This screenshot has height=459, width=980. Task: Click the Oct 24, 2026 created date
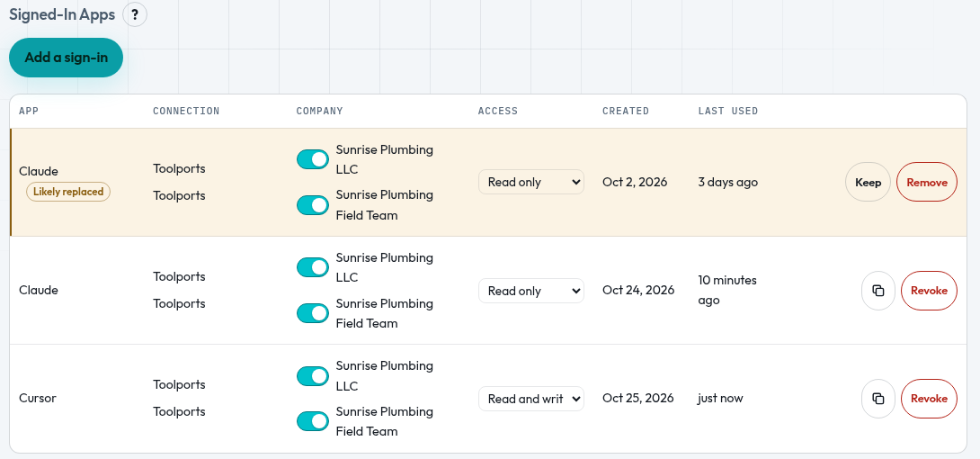(x=638, y=290)
